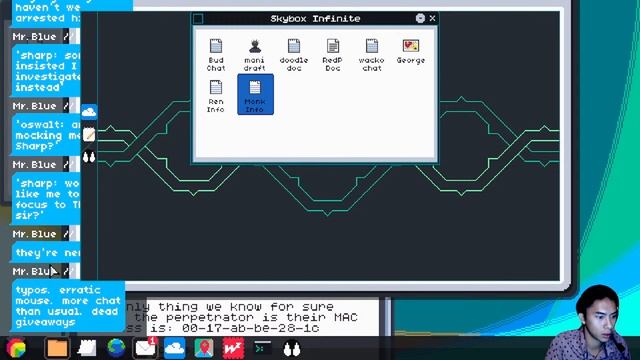Open the notepad icon in the sidebar
This screenshot has height=360, width=640.
(x=89, y=134)
